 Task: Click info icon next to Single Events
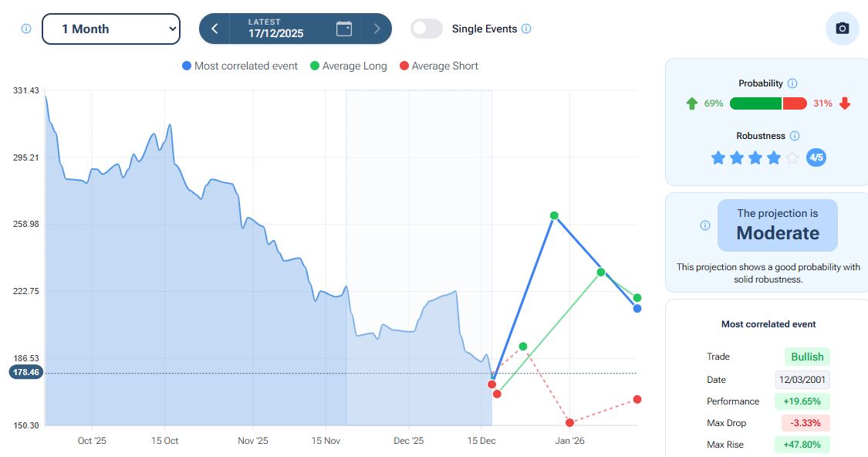coord(526,29)
